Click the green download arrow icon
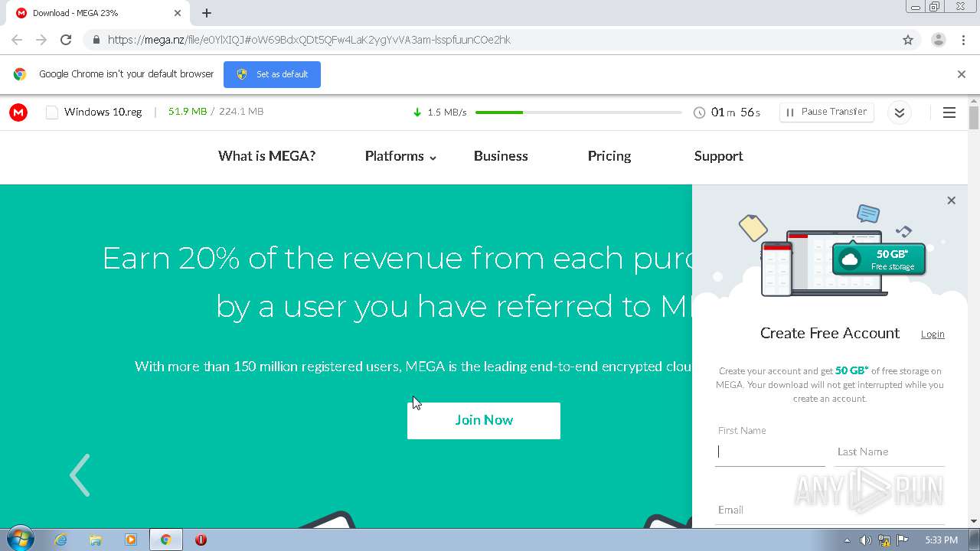The width and height of the screenshot is (980, 551). click(x=417, y=112)
